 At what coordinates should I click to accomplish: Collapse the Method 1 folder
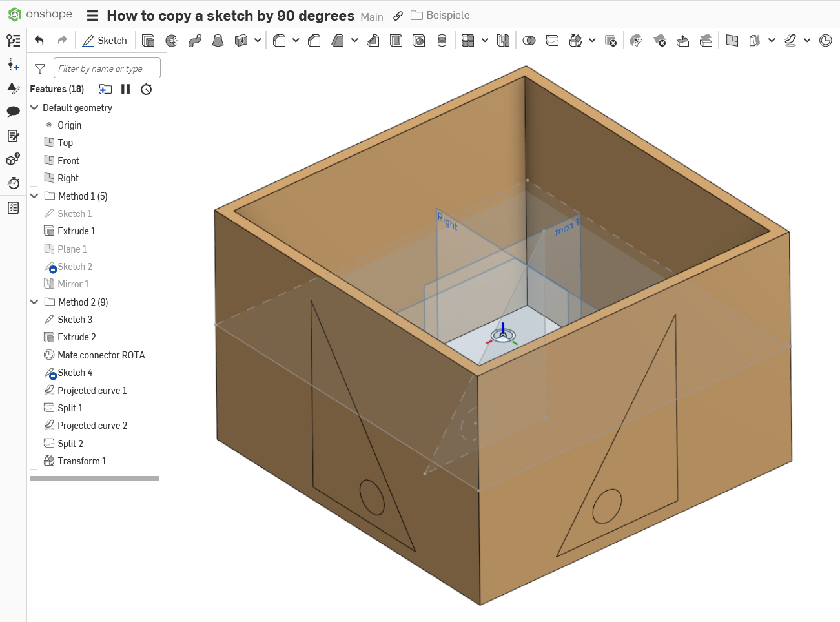(x=34, y=196)
